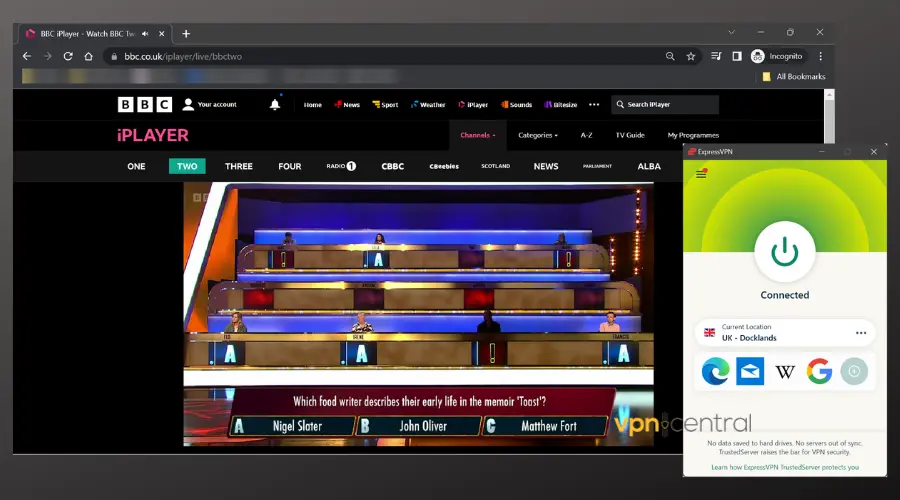Open the All Bookmarks folder
Screen dimensions: 900x500
point(793,76)
